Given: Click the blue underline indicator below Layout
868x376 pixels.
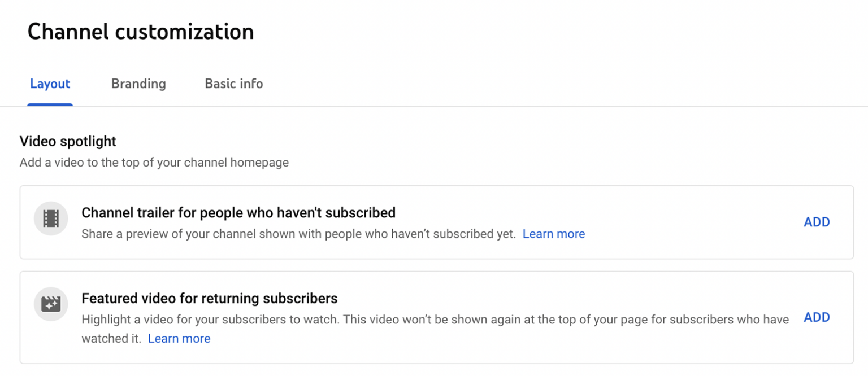Looking at the screenshot, I should 50,103.
